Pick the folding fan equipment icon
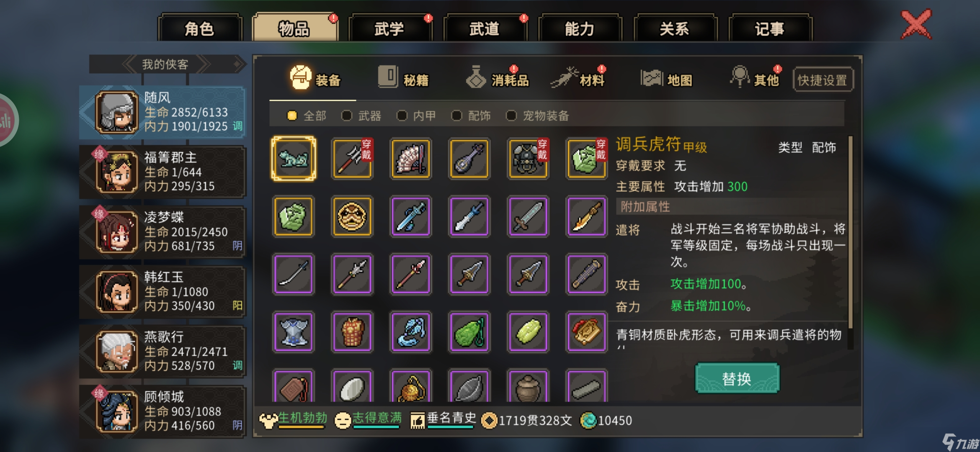Viewport: 980px width, 452px height. point(411,159)
